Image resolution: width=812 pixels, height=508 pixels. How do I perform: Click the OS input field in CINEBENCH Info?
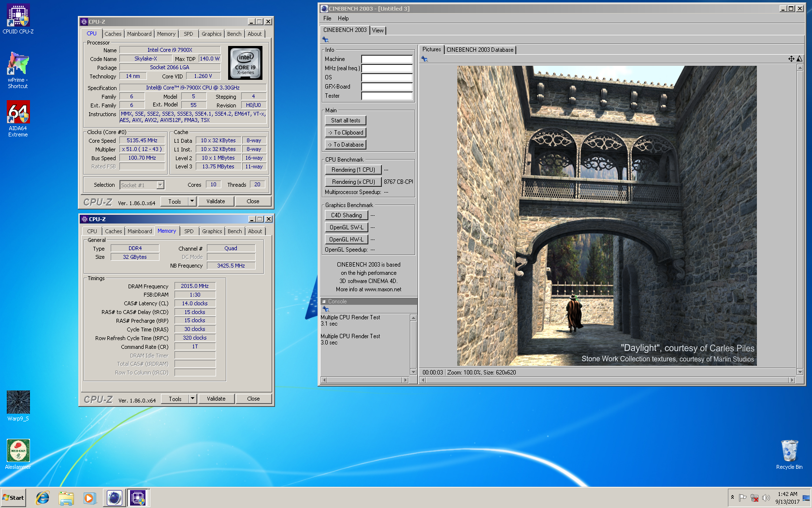pyautogui.click(x=387, y=77)
